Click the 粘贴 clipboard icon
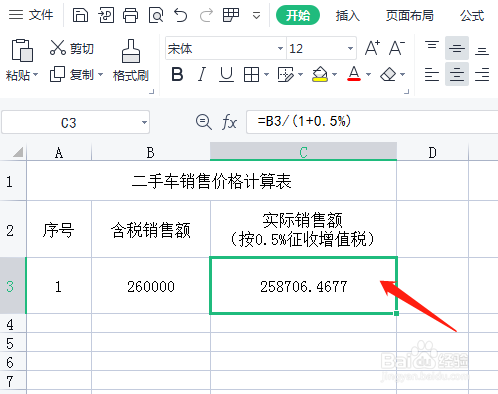Screen dimensions: 498x394 (22, 50)
